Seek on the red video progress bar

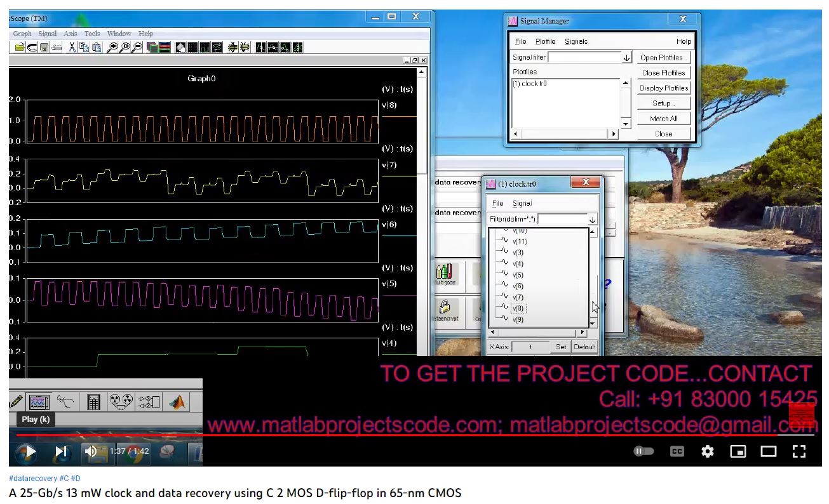tap(415, 435)
